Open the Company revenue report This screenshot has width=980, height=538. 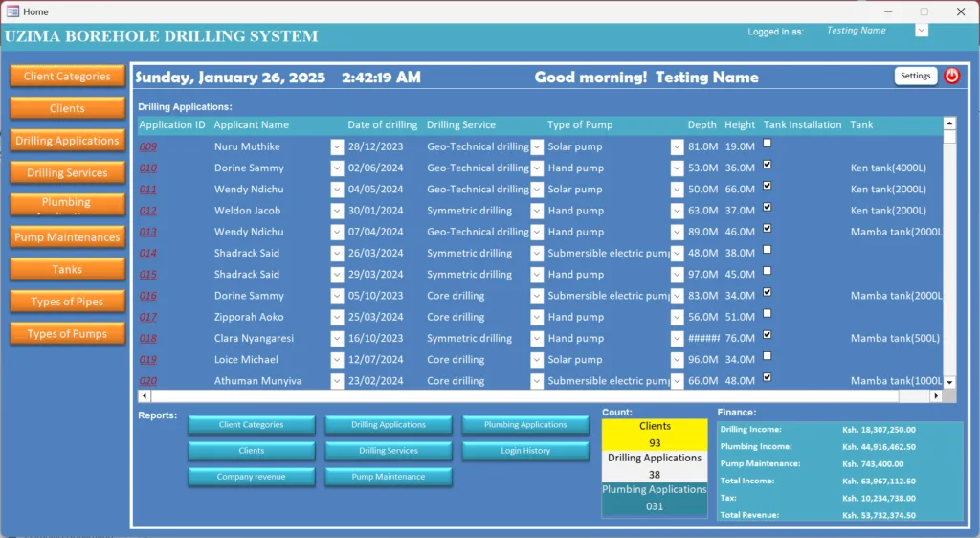(251, 477)
